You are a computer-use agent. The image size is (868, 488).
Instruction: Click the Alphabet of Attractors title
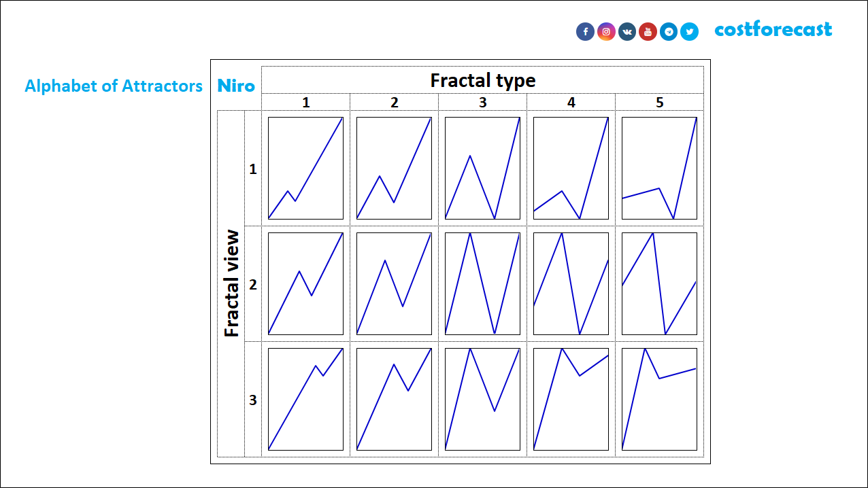click(114, 86)
